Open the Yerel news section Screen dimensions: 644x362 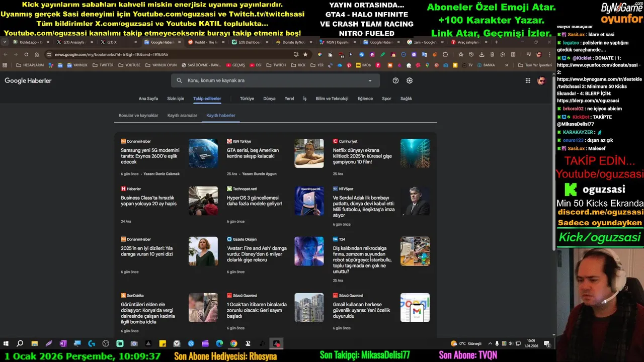point(289,99)
